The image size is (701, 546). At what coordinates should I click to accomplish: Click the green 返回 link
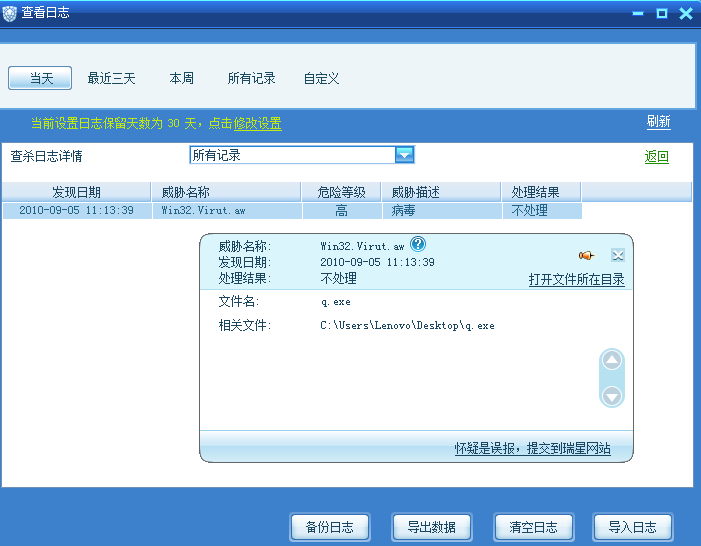(x=657, y=157)
